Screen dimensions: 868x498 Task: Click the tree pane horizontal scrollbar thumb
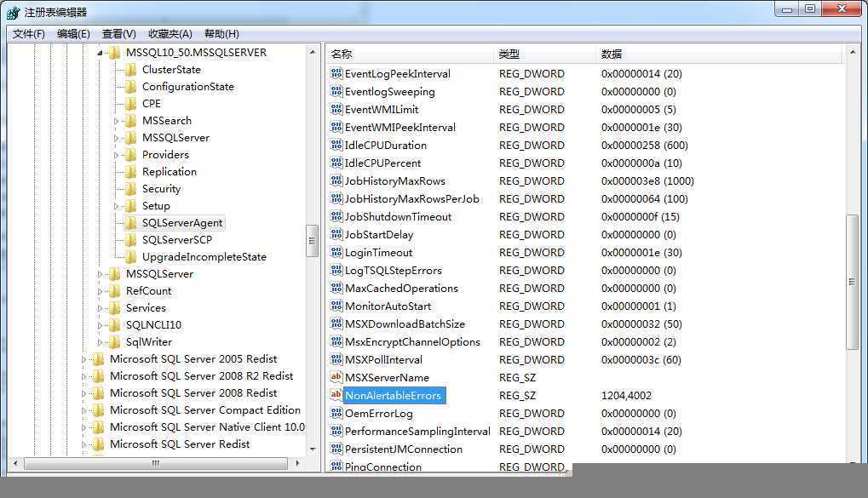point(156,463)
